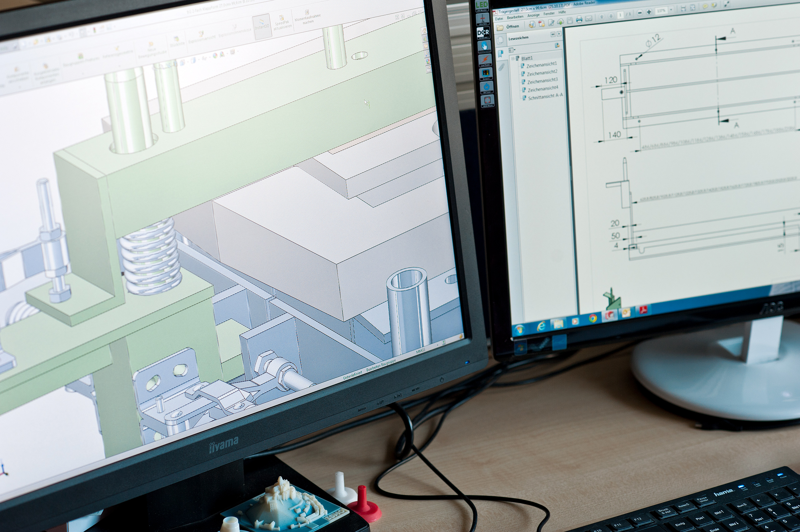Open the bookmark options dropdown menu
The image size is (800, 532).
click(x=512, y=50)
